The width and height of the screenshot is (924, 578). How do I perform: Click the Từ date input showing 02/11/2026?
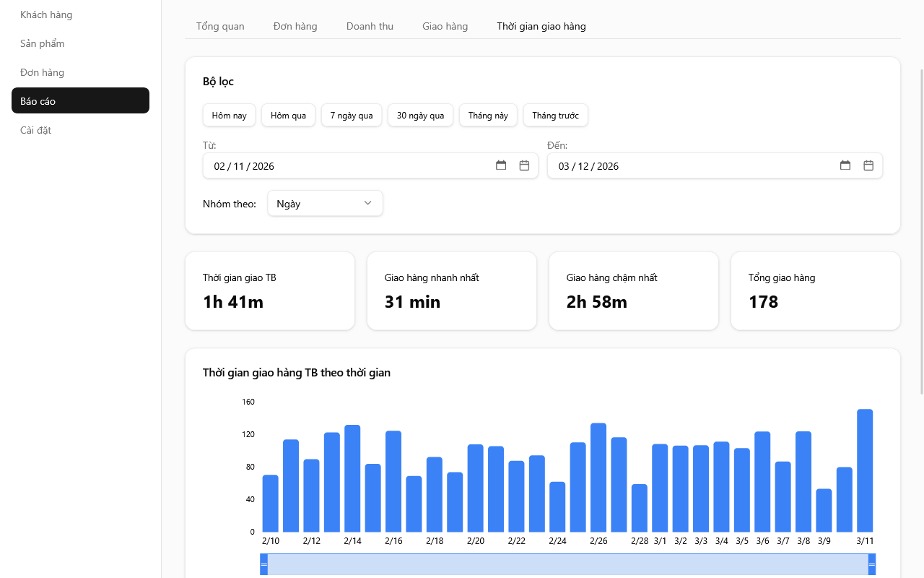[x=346, y=165]
